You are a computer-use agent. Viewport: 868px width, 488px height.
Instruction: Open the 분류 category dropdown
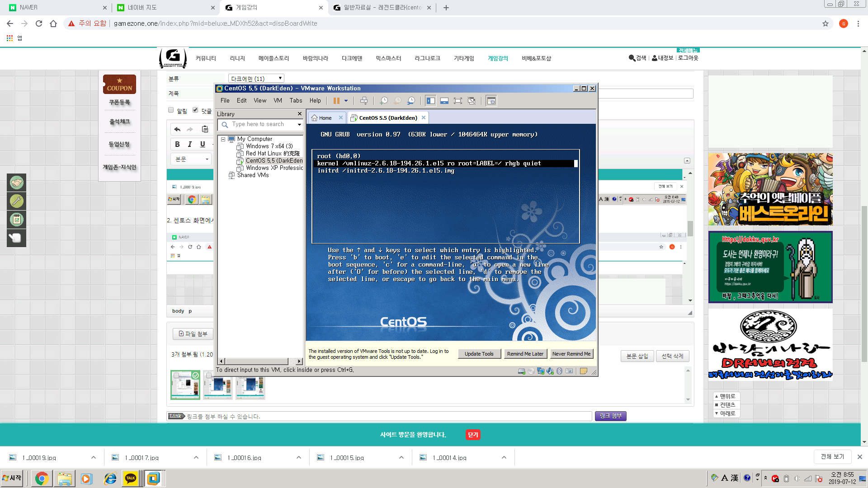pos(256,79)
